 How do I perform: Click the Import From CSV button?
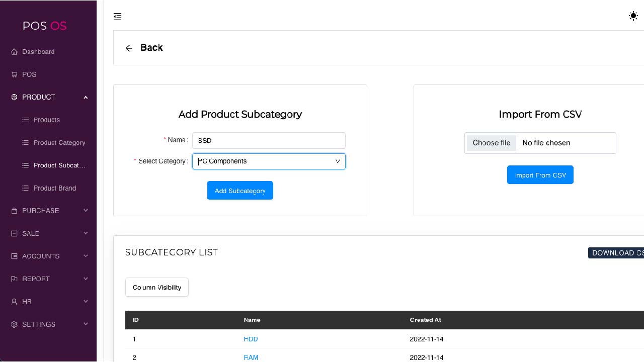[x=540, y=175]
